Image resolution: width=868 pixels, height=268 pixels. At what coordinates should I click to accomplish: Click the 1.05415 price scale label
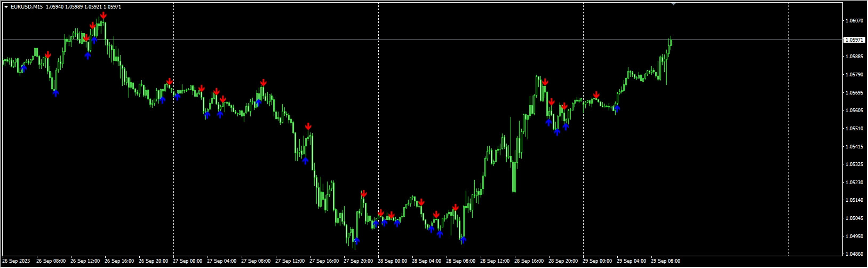(854, 147)
